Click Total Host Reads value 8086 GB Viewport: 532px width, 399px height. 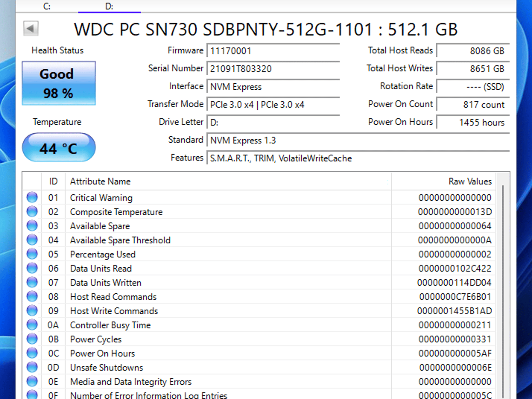[473, 51]
